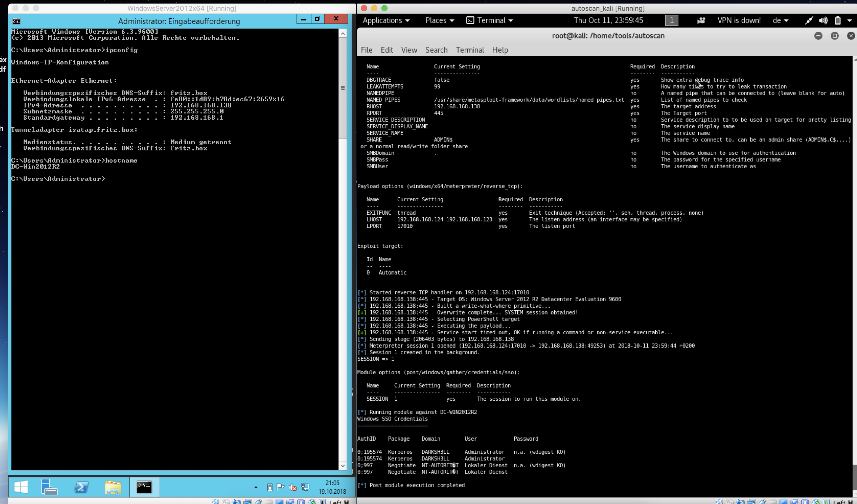Open the terminal Edit menu

coord(387,50)
